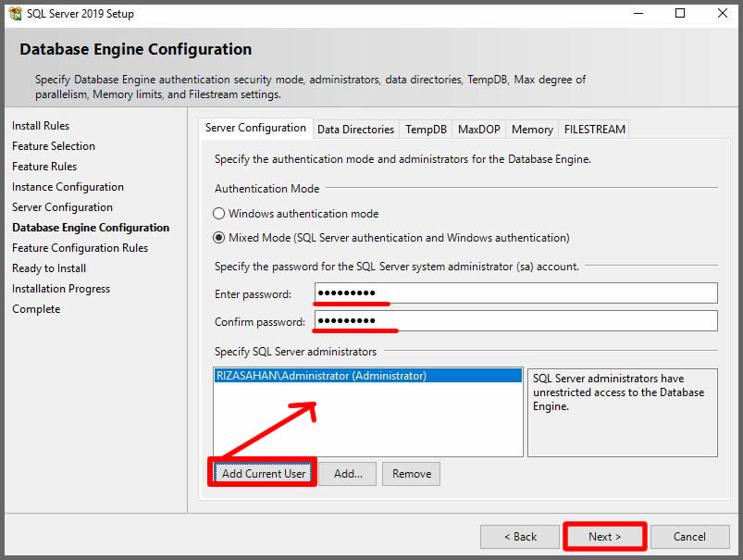Viewport: 743px width, 560px height.
Task: Maximize the SQL Server Setup window
Action: (x=680, y=14)
